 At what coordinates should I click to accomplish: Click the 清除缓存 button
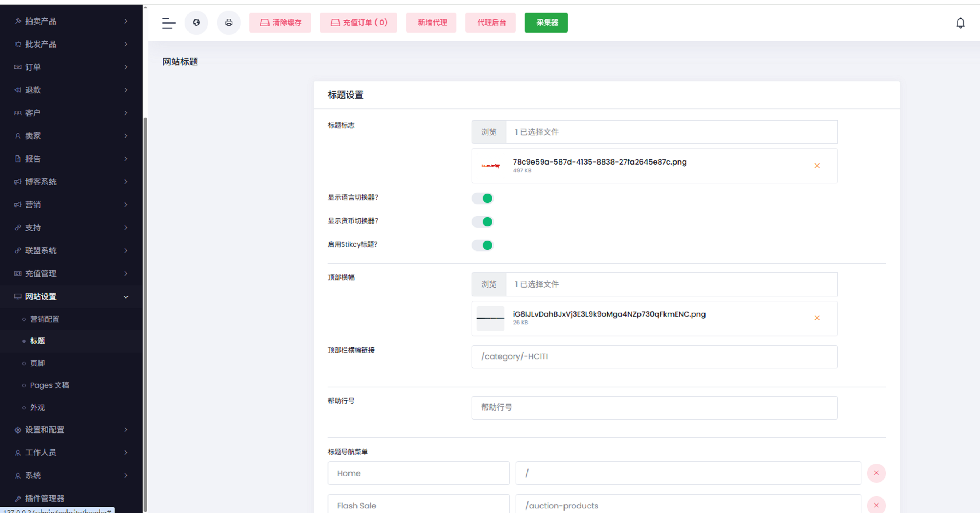[280, 23]
